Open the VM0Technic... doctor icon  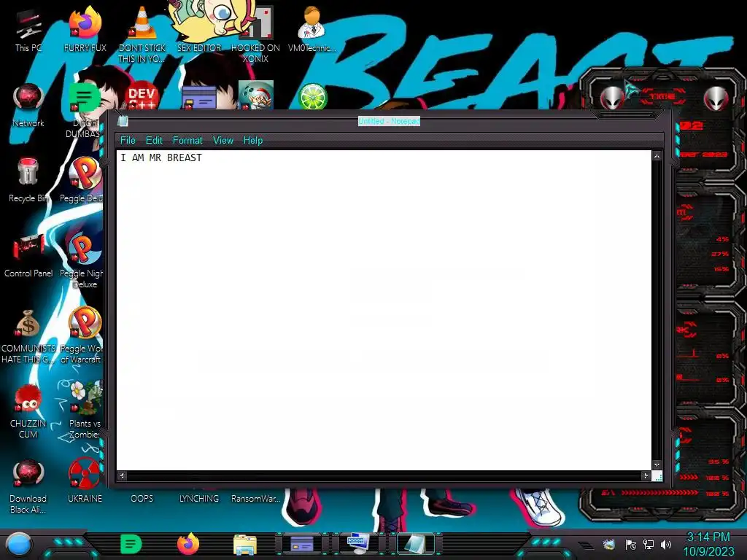point(312,28)
